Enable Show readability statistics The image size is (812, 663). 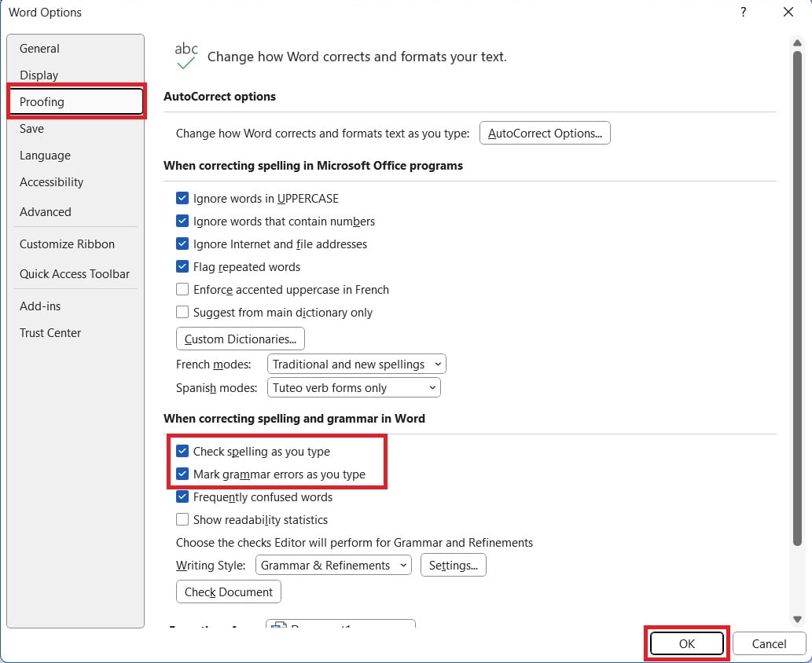coord(182,519)
